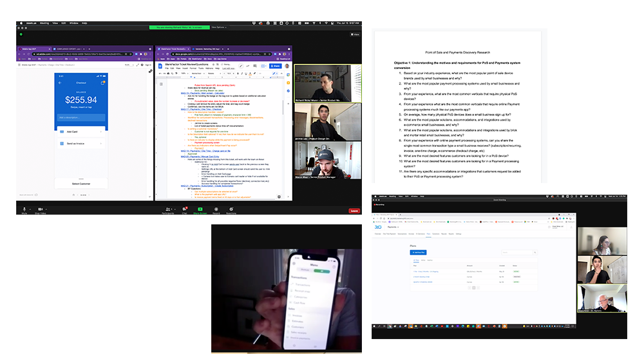The height and width of the screenshot is (361, 644).
Task: Open the Add Card row
Action: [81, 132]
